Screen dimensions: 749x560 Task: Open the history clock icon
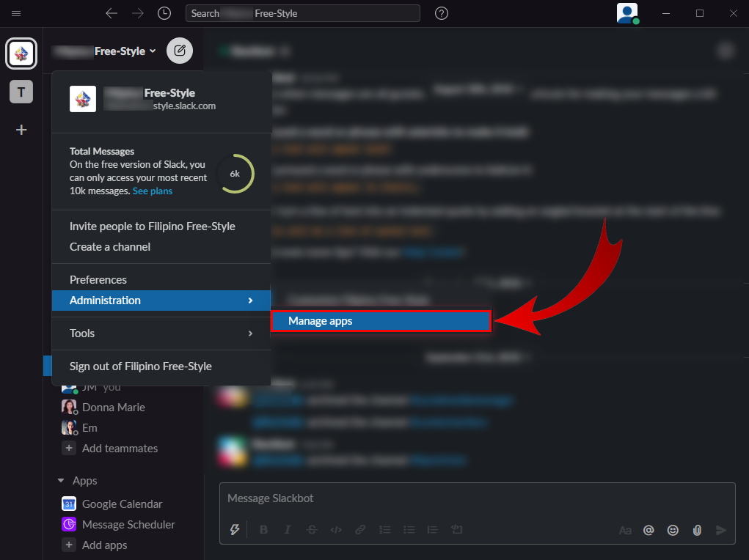(164, 13)
